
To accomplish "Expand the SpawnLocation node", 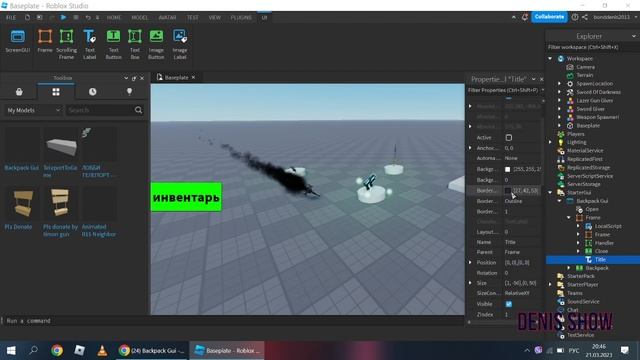I will 560,84.
